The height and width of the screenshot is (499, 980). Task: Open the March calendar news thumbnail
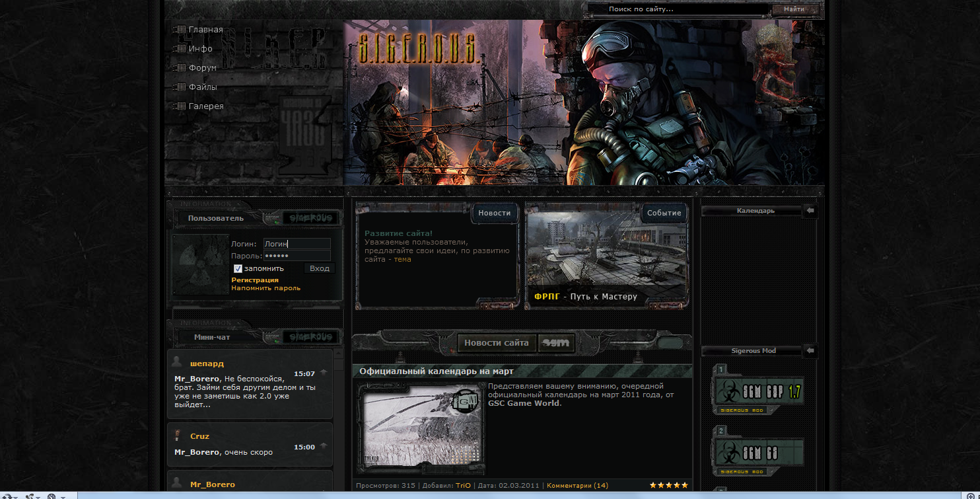tap(421, 428)
